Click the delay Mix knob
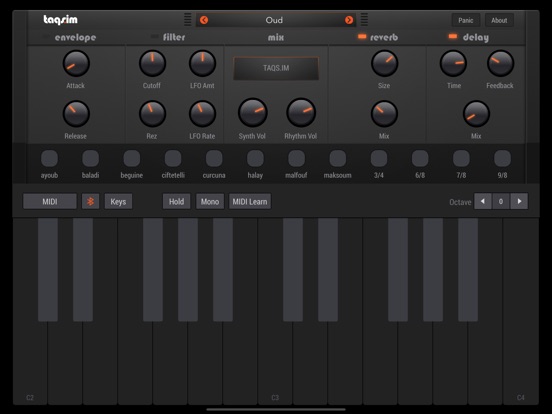This screenshot has width=552, height=414. tap(476, 114)
